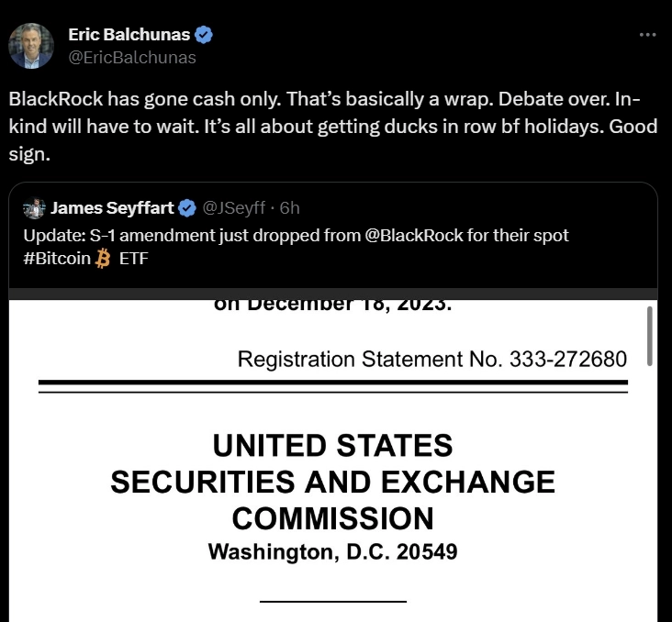Click the James Seyffart name in quoted tweet
This screenshot has width=672, height=622.
pyautogui.click(x=113, y=208)
